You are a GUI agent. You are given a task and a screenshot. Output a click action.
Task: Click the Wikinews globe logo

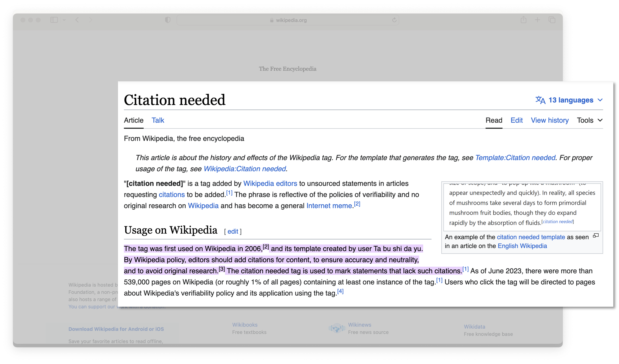(337, 328)
